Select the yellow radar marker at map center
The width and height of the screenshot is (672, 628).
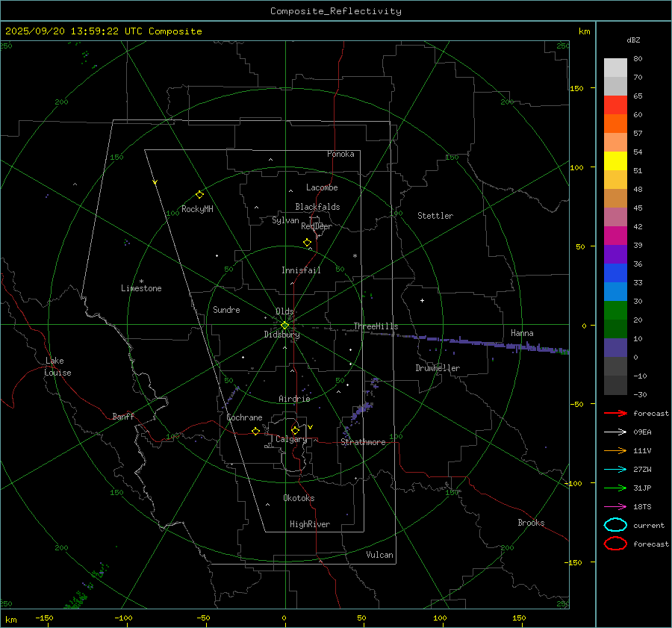click(284, 325)
